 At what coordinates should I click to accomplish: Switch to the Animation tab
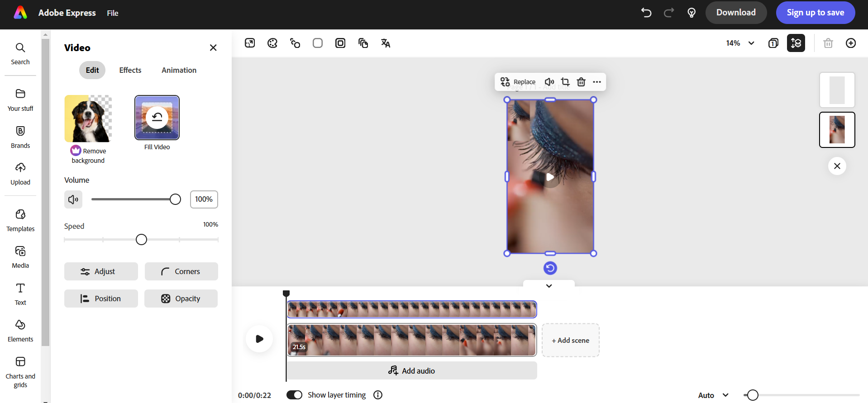[179, 70]
